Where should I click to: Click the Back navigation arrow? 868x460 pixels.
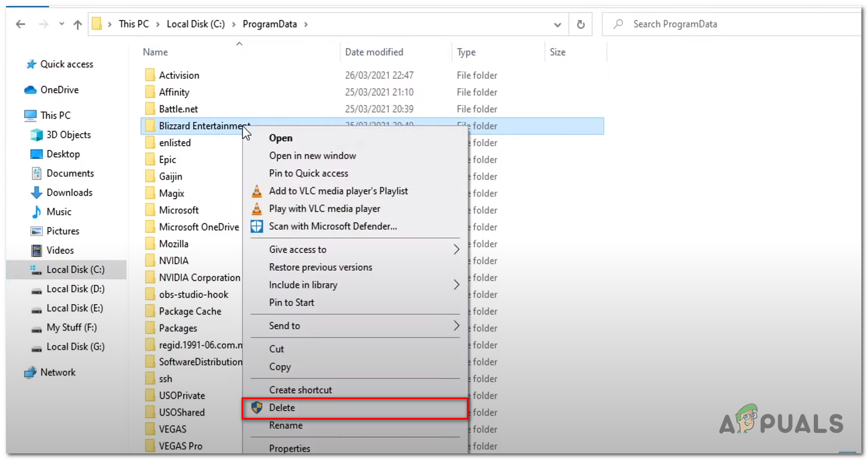click(x=20, y=25)
